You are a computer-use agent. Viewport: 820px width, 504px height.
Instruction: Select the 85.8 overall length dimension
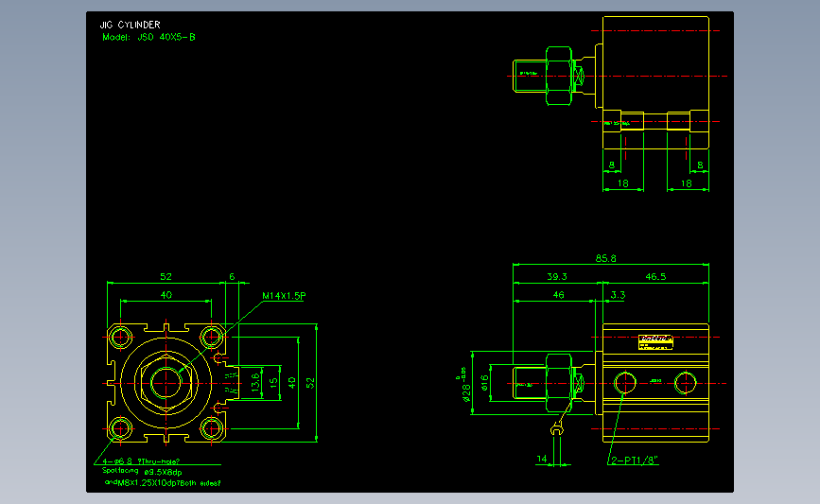[605, 258]
